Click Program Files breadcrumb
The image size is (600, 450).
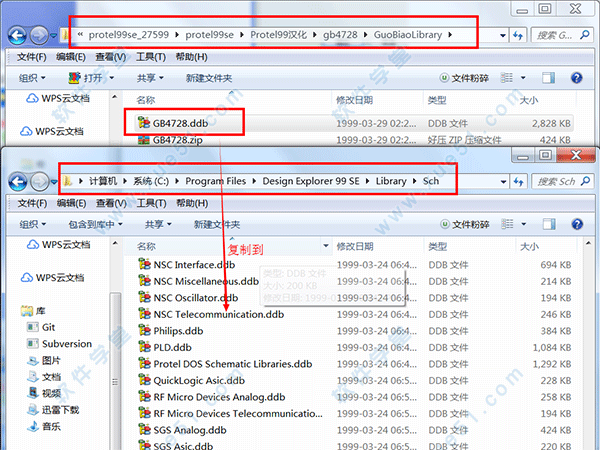click(x=216, y=181)
